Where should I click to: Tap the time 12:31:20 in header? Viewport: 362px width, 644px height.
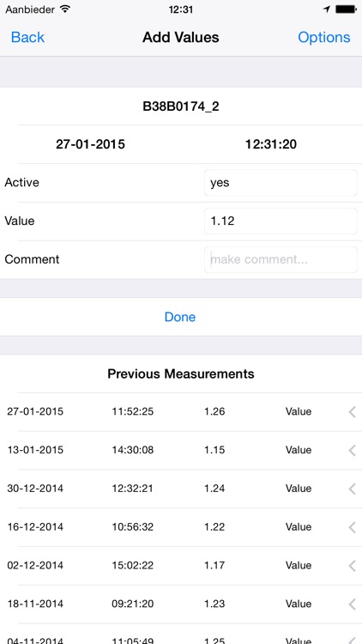271,144
